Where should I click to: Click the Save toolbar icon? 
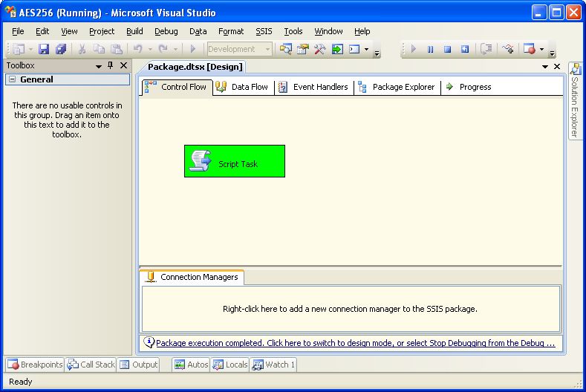[44, 49]
